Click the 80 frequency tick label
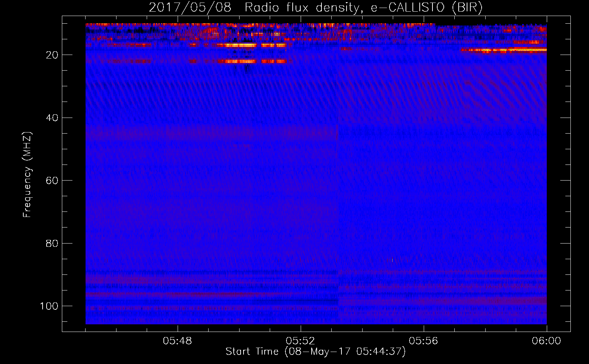 tap(52, 243)
